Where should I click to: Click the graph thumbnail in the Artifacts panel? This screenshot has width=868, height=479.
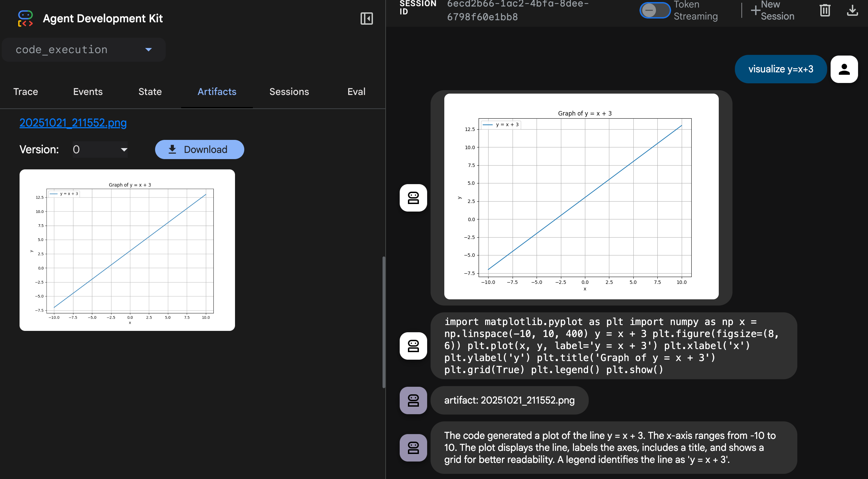click(127, 250)
